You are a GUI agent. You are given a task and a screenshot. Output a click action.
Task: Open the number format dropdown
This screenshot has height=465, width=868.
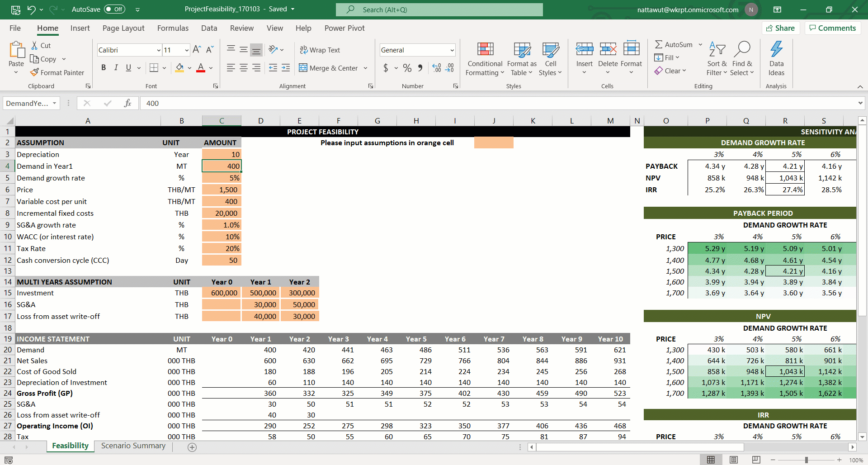tap(452, 50)
